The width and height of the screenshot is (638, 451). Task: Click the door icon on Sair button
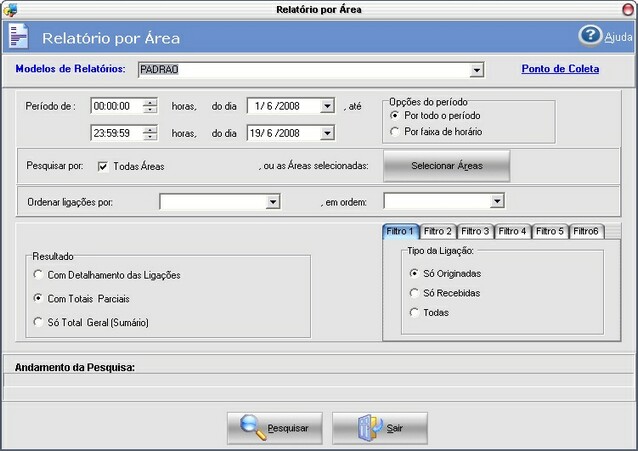pyautogui.click(x=369, y=427)
